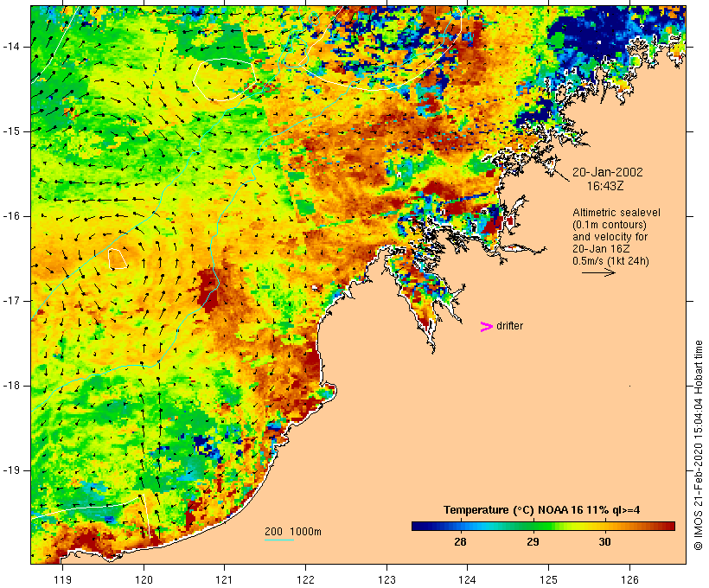Click the 'Altimetric sealevel' legend text
This screenshot has width=709, height=588.
616,213
